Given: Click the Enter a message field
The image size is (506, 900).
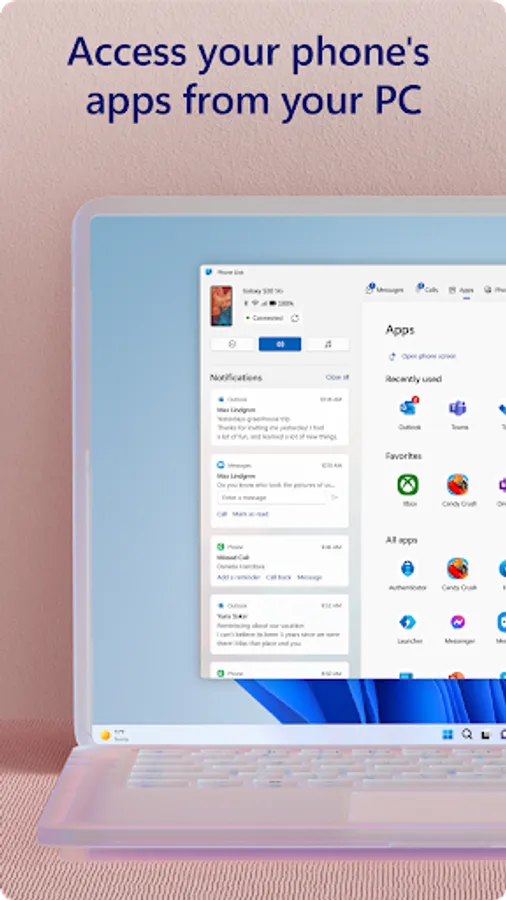Looking at the screenshot, I should [272, 498].
